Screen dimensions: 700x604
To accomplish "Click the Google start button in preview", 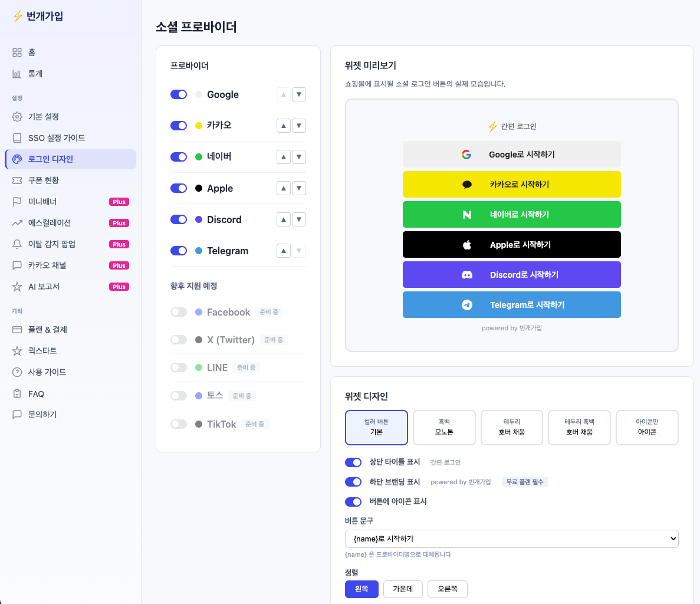I will (x=511, y=155).
